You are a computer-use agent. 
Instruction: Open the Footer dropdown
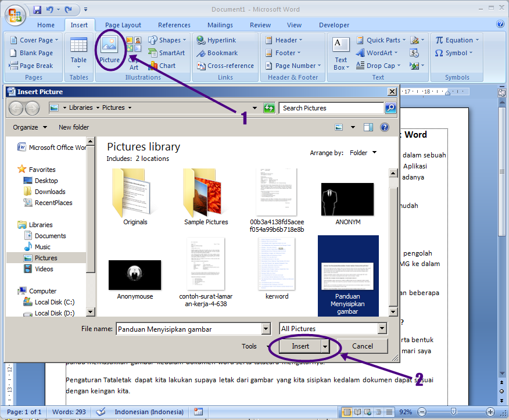point(283,53)
